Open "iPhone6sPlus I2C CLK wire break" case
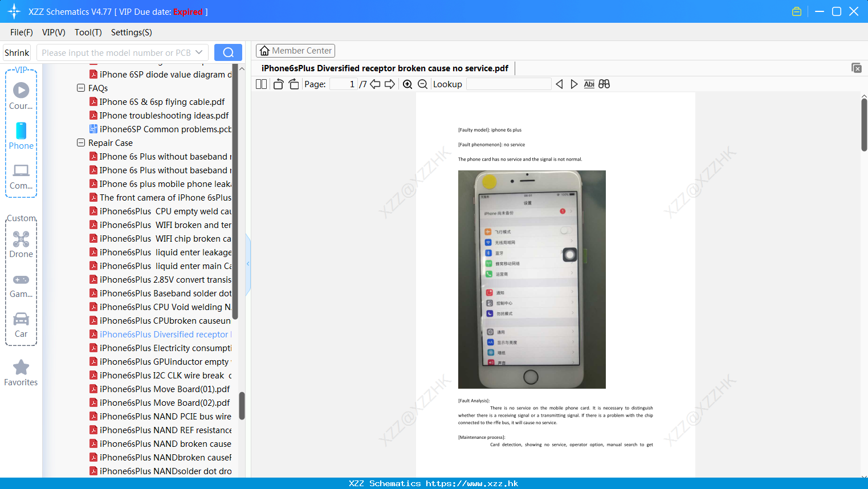This screenshot has height=489, width=868. tap(161, 376)
